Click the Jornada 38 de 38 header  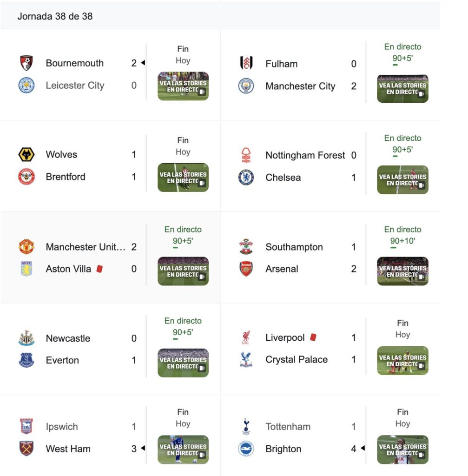point(55,16)
